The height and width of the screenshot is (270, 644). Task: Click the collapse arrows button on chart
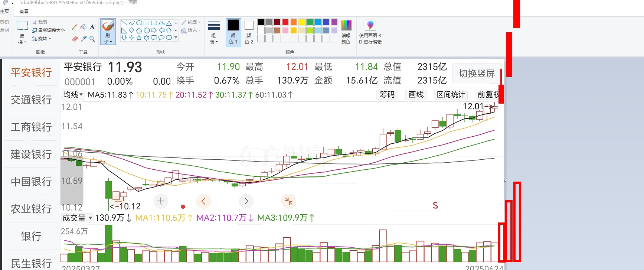click(x=289, y=201)
